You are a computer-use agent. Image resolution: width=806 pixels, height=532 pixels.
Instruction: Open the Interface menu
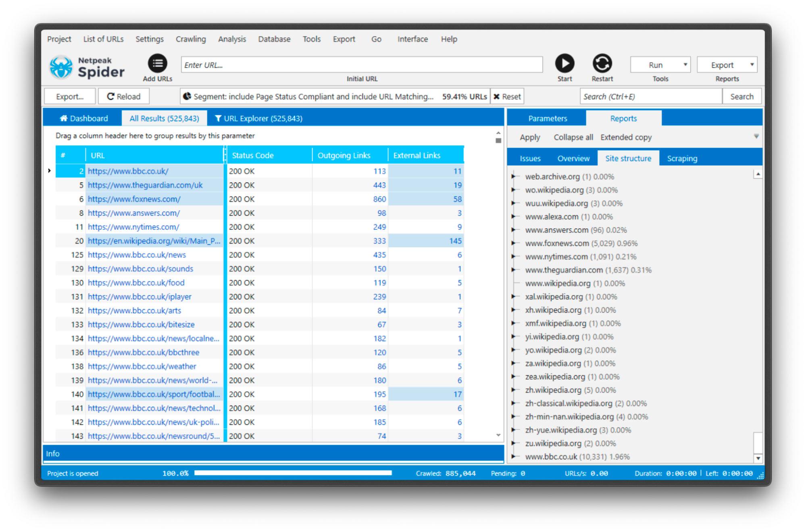(412, 39)
